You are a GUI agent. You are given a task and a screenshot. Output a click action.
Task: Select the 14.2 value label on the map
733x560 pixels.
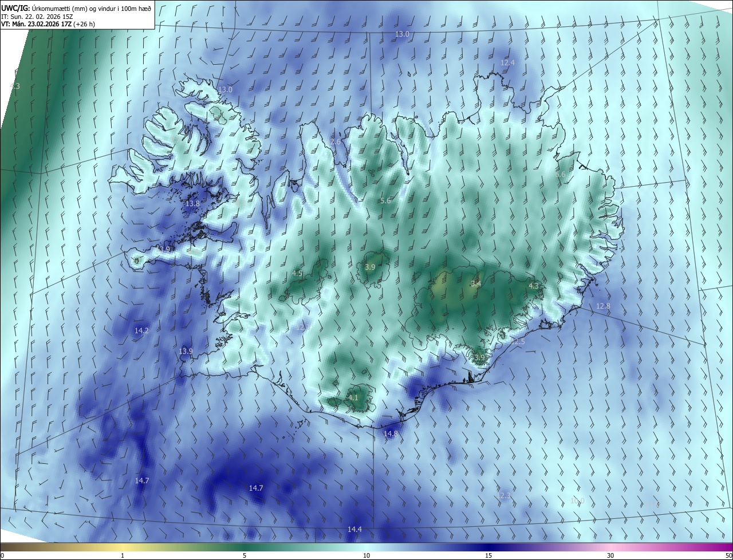pos(141,330)
